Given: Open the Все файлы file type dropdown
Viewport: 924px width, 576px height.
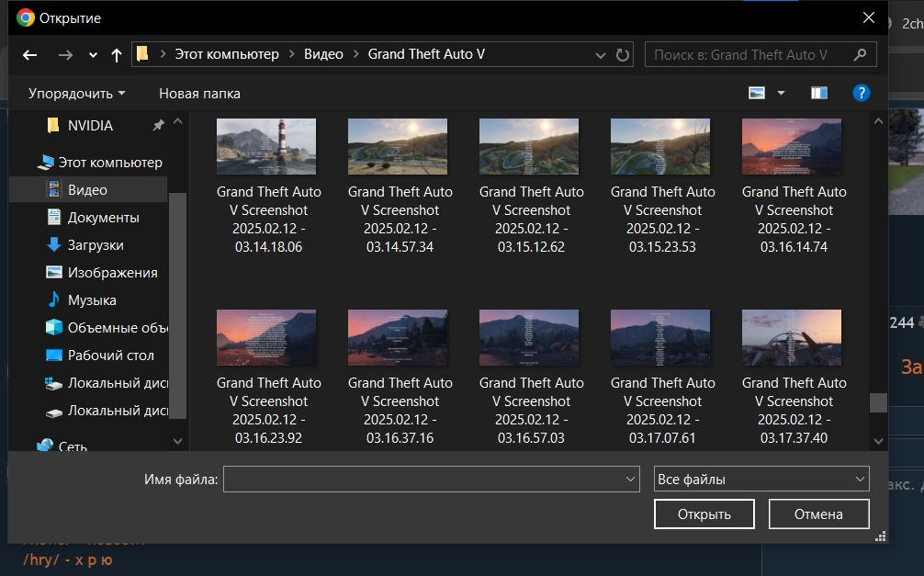Looking at the screenshot, I should (x=761, y=480).
